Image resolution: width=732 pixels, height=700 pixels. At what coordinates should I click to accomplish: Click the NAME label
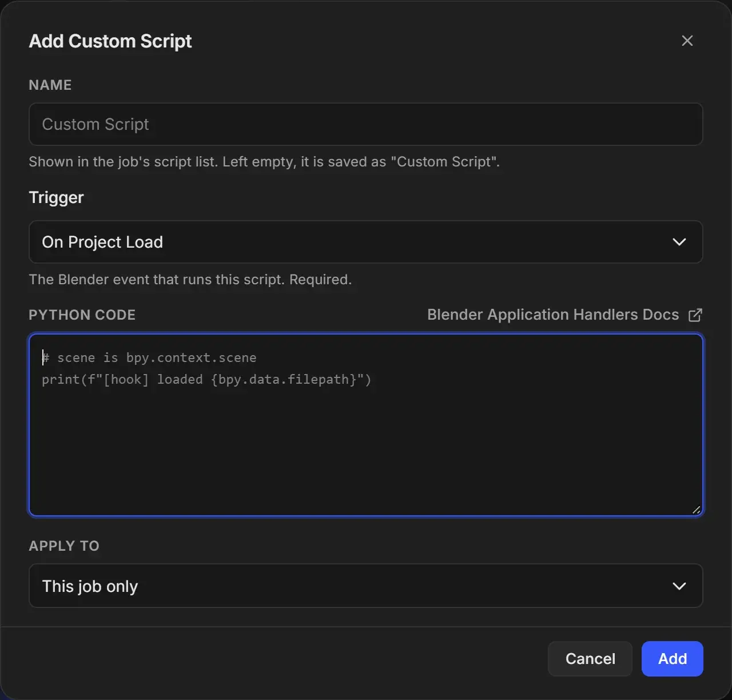point(50,85)
